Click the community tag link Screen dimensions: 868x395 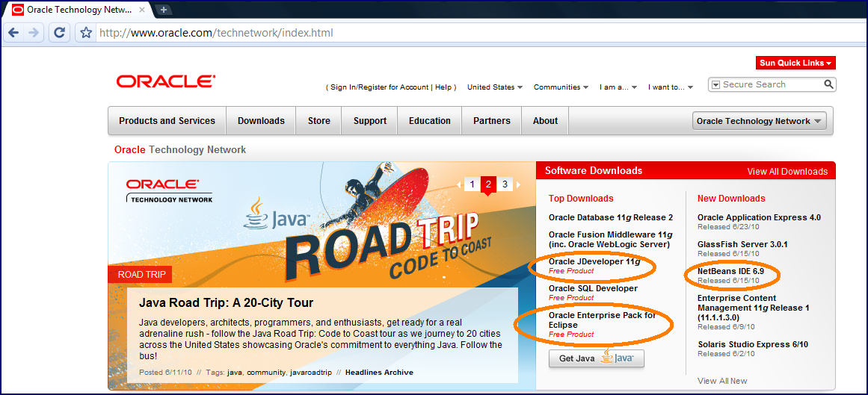click(265, 373)
